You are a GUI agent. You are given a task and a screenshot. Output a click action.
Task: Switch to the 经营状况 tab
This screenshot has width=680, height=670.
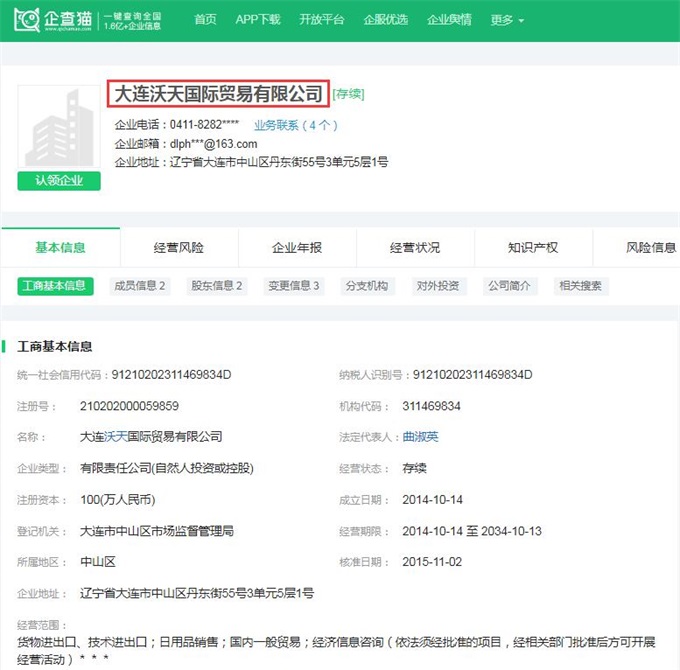point(415,248)
